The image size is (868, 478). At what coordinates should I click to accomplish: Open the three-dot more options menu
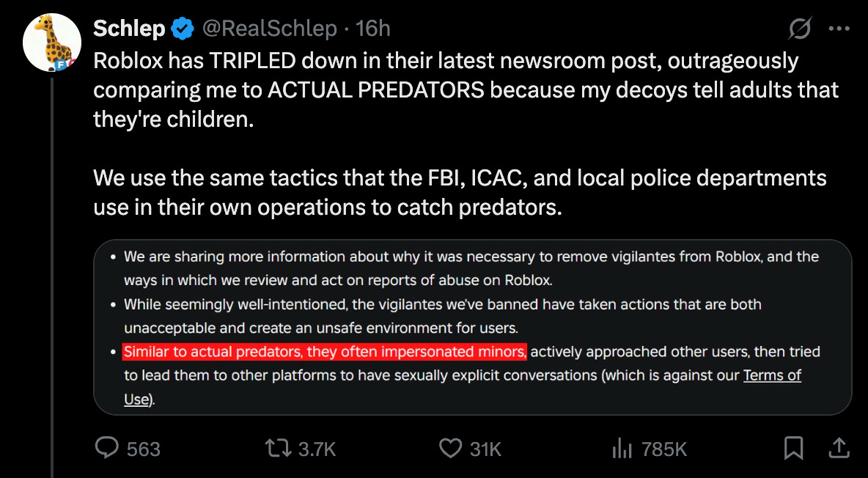[x=839, y=29]
